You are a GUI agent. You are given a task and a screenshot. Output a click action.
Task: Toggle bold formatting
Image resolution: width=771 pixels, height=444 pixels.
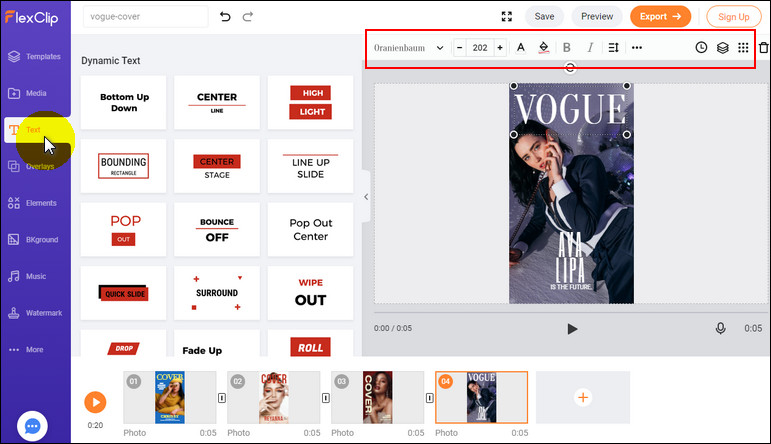point(566,48)
